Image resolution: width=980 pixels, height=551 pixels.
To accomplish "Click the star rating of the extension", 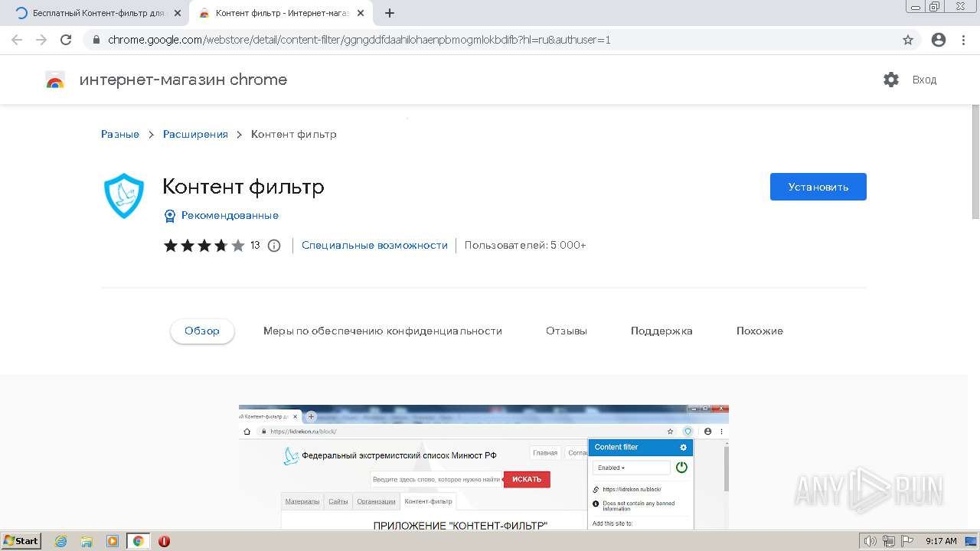I will pyautogui.click(x=204, y=246).
